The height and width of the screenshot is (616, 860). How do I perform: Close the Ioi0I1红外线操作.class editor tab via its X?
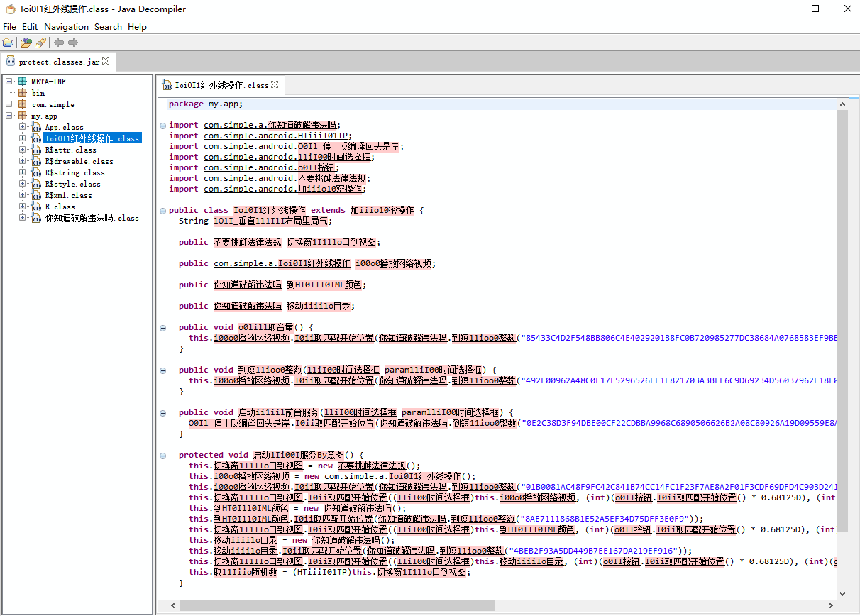(x=275, y=84)
